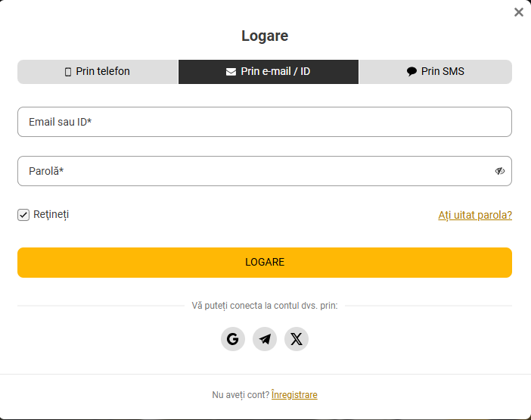
Task: Close the Logare dialog with the X
Action: [x=519, y=12]
